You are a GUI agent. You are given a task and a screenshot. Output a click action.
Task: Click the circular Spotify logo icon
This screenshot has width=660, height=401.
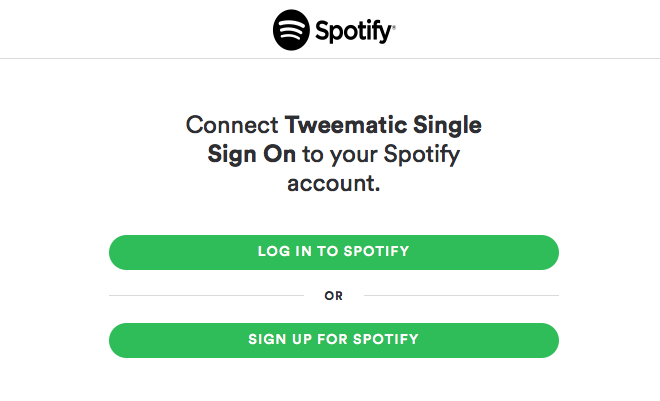pyautogui.click(x=291, y=30)
